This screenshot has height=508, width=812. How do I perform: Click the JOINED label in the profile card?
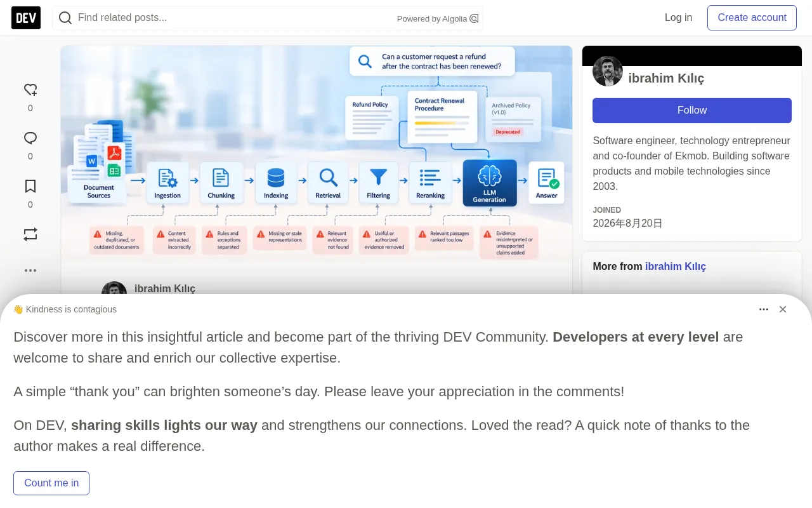607,210
